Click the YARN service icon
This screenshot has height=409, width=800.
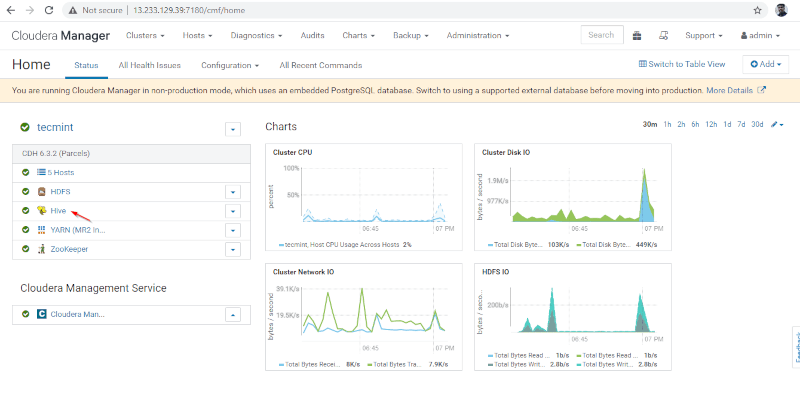pos(42,230)
